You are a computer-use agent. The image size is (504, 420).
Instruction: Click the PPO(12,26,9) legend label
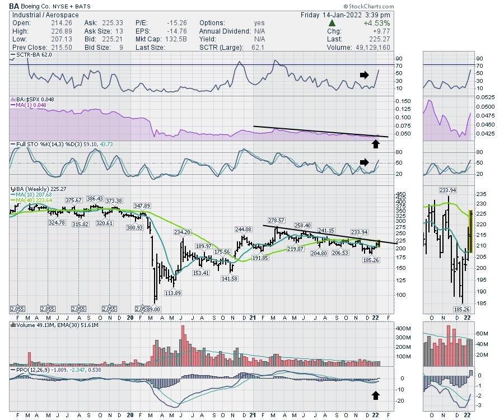(x=35, y=370)
